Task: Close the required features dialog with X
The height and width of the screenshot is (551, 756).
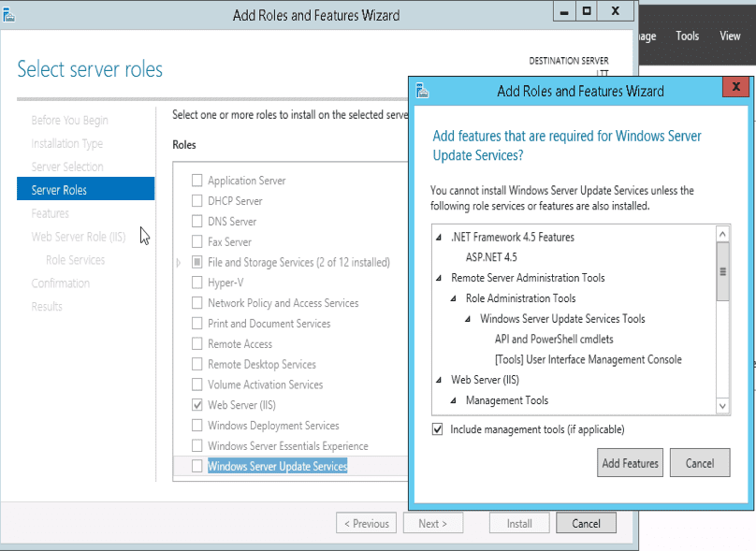Action: [735, 88]
